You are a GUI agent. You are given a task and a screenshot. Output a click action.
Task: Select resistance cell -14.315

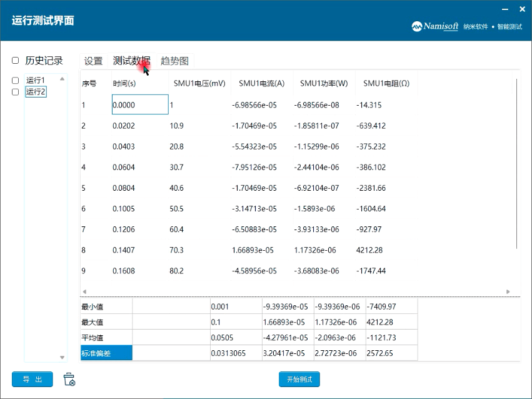pos(386,105)
